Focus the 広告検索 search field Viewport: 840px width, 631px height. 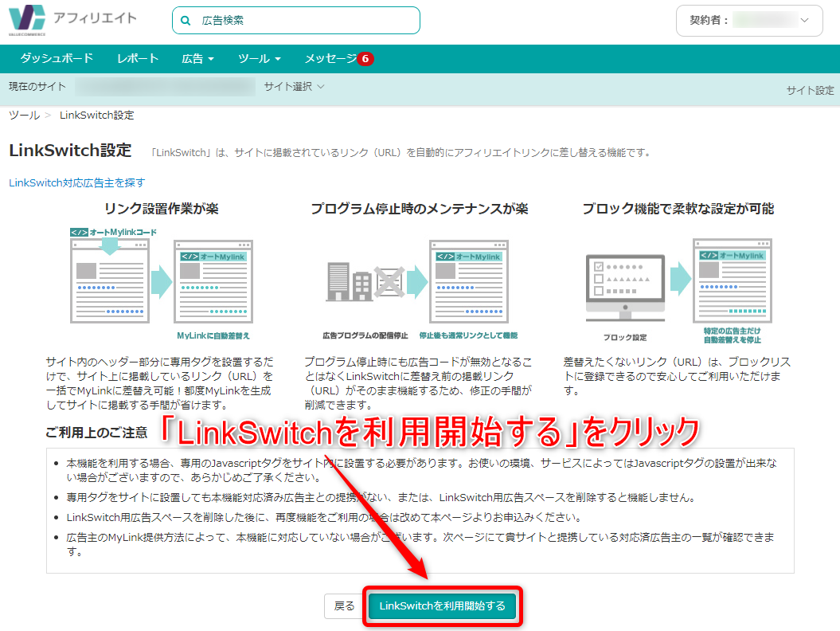click(296, 21)
